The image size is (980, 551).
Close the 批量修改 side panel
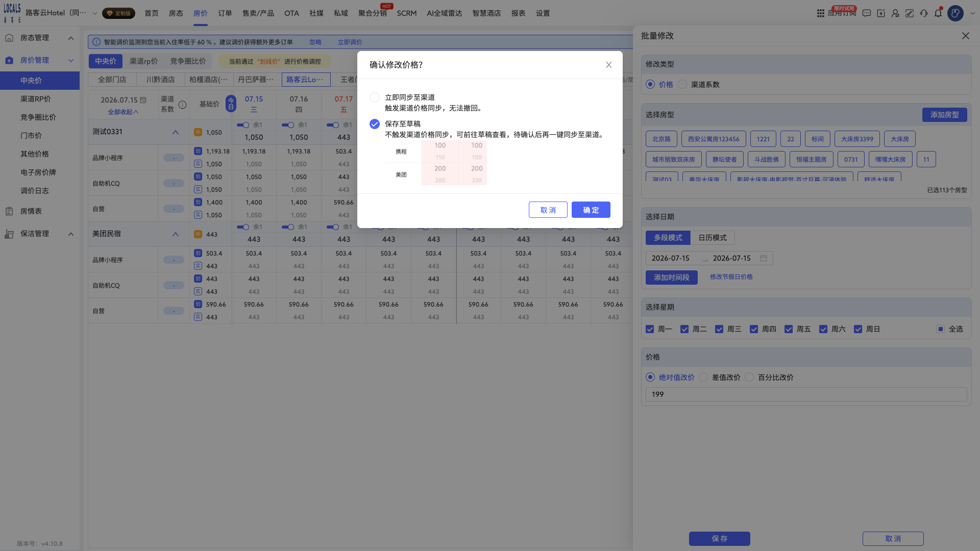coord(965,36)
